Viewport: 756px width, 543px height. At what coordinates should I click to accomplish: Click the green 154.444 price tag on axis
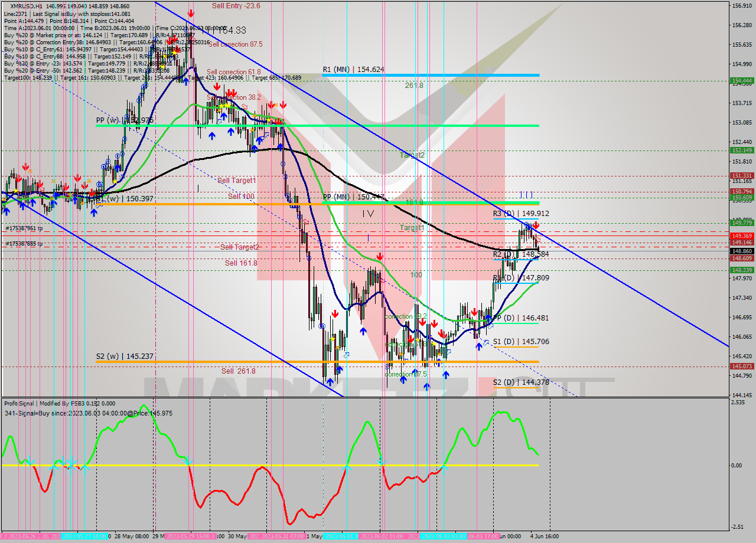[742, 80]
